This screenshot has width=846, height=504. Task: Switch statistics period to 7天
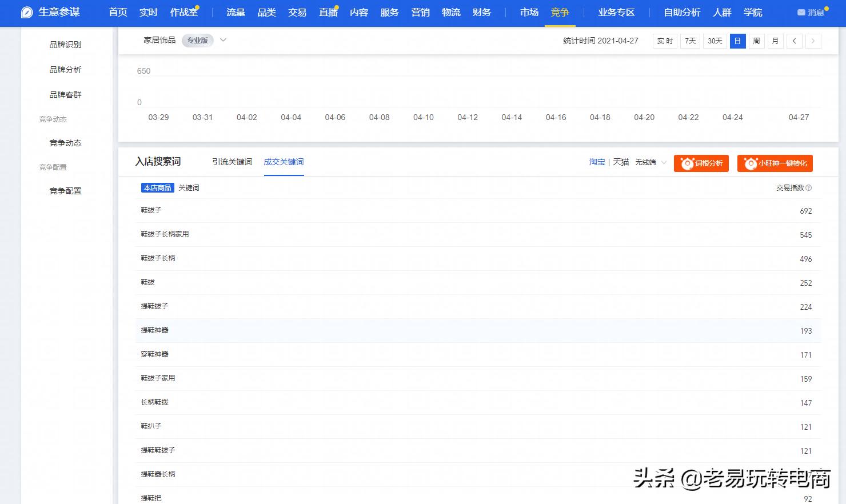689,41
